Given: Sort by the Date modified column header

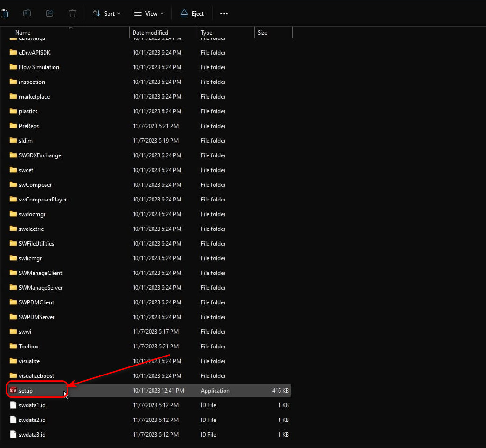Looking at the screenshot, I should point(150,33).
